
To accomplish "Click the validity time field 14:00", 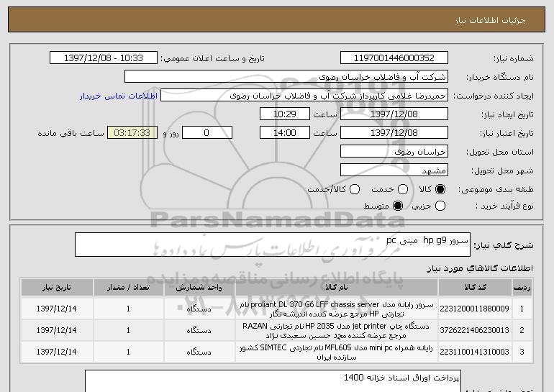I will (285, 133).
